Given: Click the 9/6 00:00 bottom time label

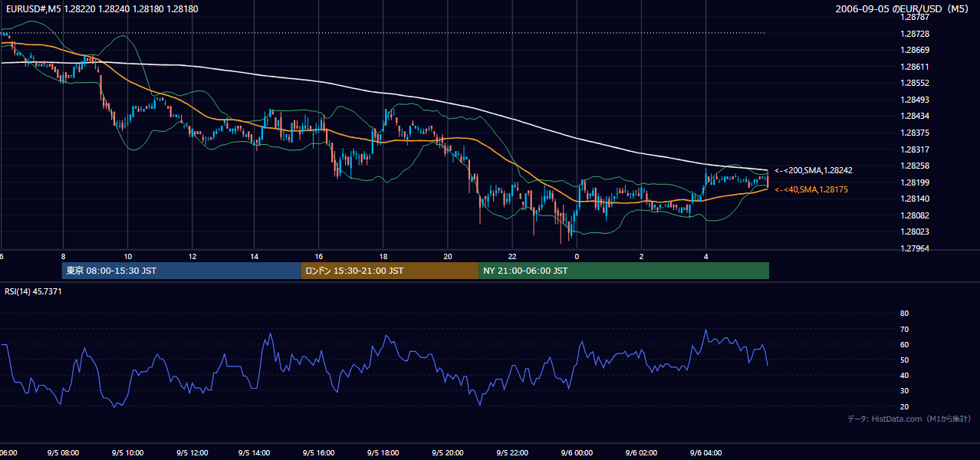Looking at the screenshot, I should click(576, 453).
